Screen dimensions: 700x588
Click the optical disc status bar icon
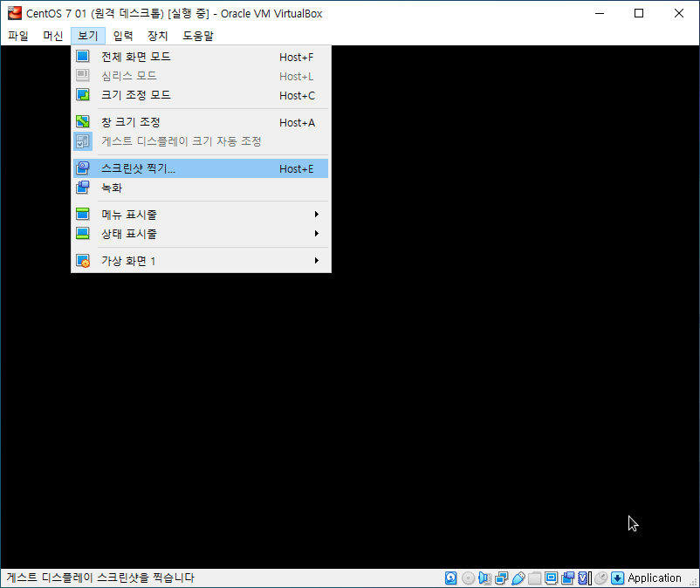click(x=468, y=578)
